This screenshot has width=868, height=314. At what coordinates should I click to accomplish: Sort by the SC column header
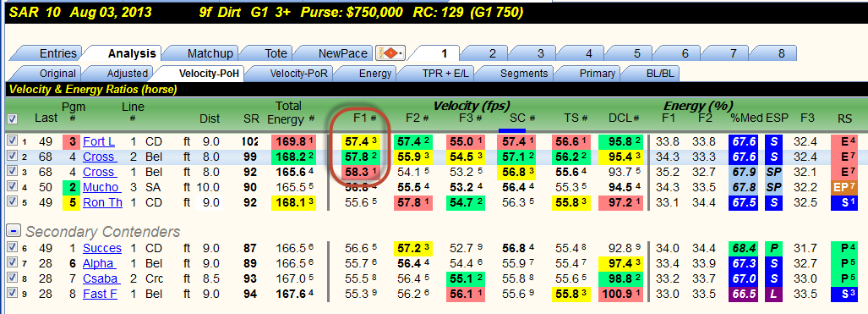point(522,118)
